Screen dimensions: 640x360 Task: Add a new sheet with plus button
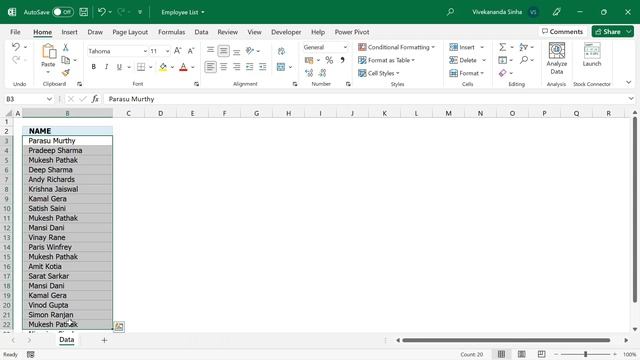click(104, 340)
